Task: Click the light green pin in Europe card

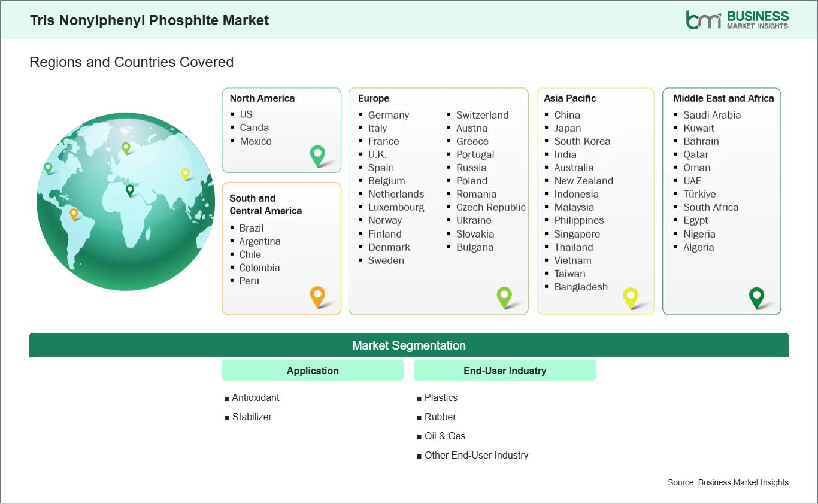Action: tap(504, 297)
